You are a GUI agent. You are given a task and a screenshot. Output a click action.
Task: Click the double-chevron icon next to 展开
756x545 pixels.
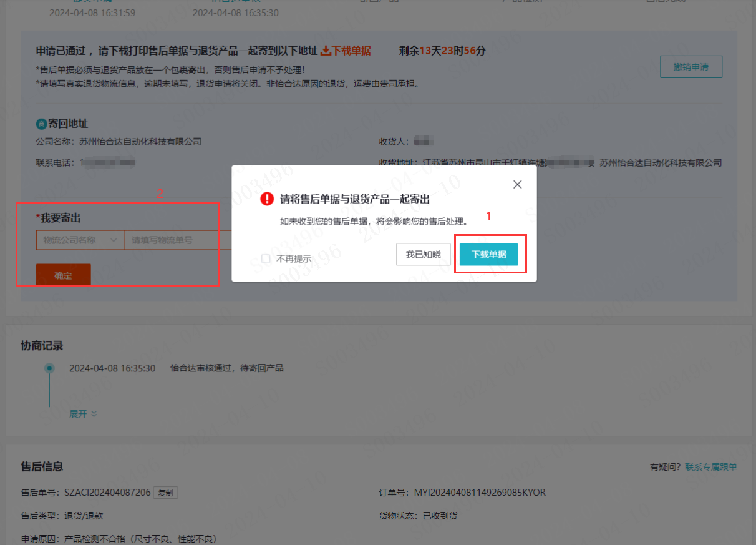click(94, 414)
